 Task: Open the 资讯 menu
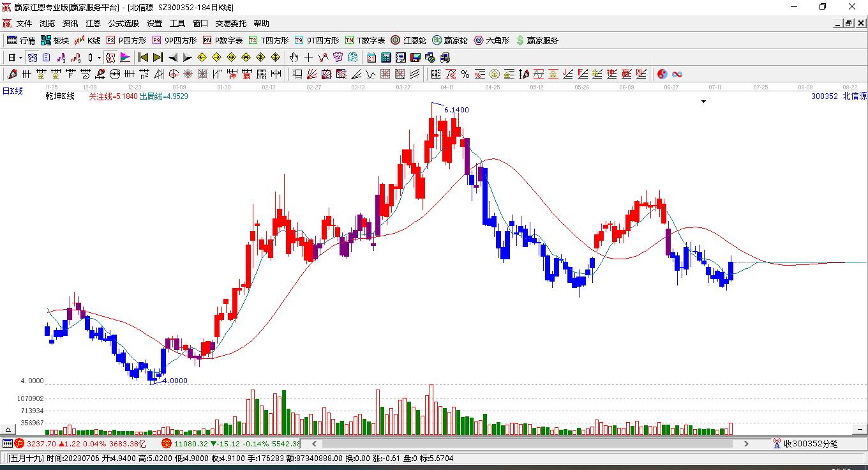(70, 24)
